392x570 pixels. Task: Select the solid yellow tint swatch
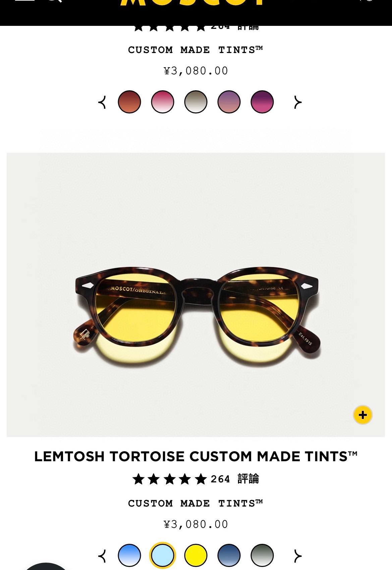[x=196, y=555]
